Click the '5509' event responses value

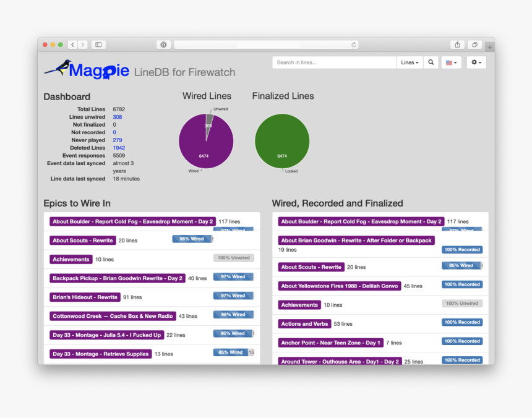pos(119,156)
